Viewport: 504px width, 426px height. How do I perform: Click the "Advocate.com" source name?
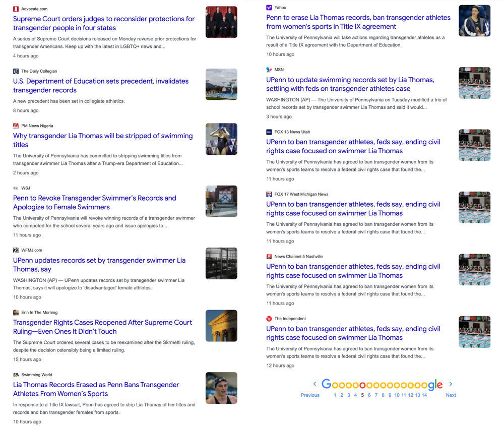[34, 9]
